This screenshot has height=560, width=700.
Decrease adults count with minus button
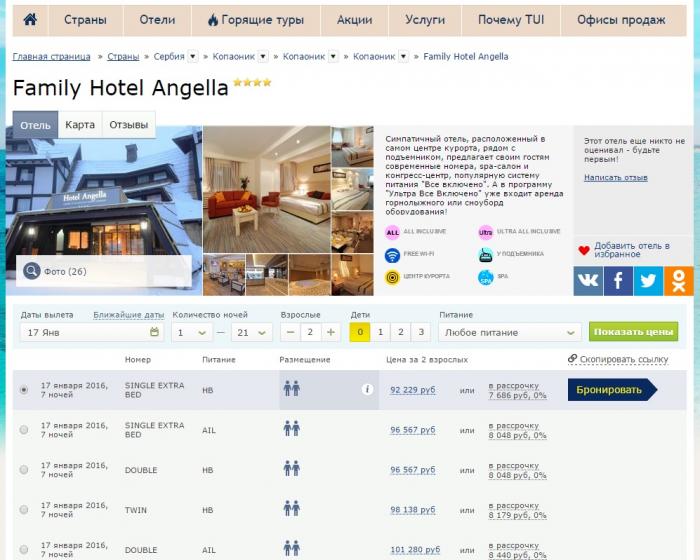click(290, 332)
